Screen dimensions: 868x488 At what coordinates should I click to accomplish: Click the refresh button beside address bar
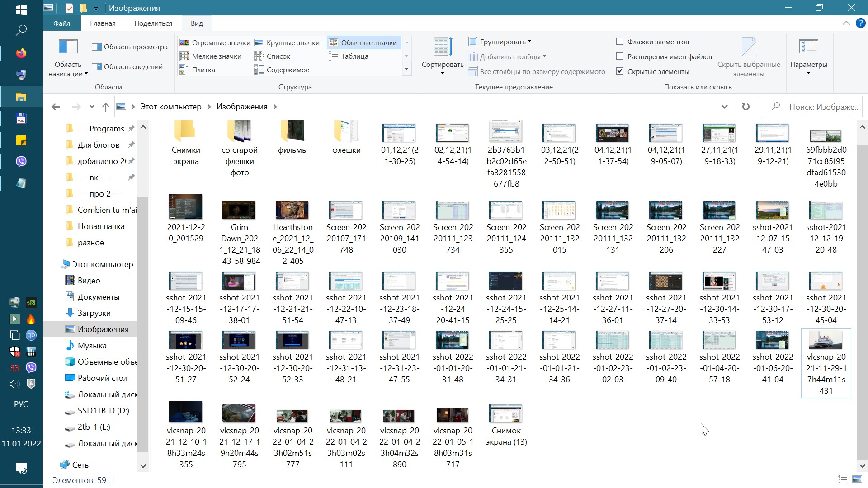[745, 107]
